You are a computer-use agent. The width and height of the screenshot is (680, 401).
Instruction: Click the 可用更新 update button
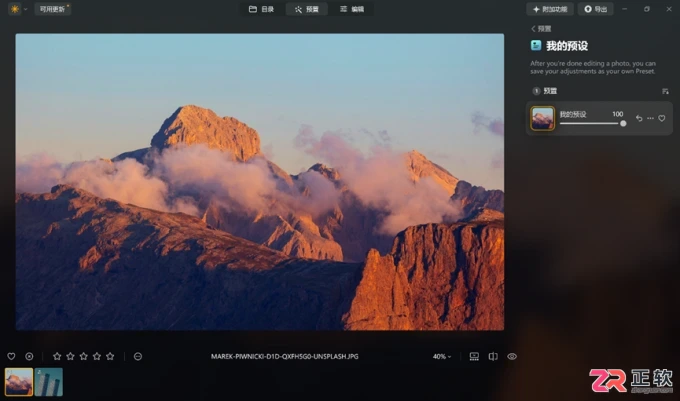[x=52, y=9]
